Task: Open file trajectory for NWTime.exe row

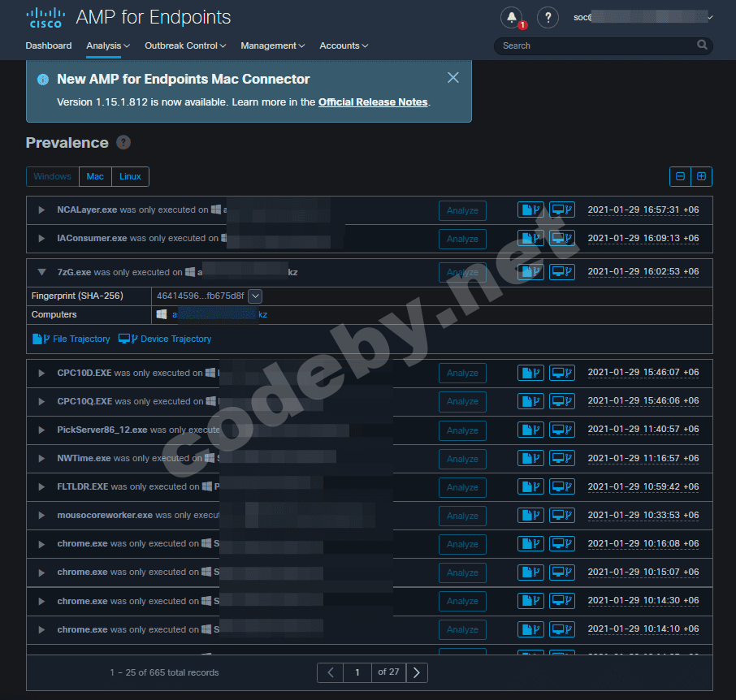Action: pyautogui.click(x=530, y=458)
